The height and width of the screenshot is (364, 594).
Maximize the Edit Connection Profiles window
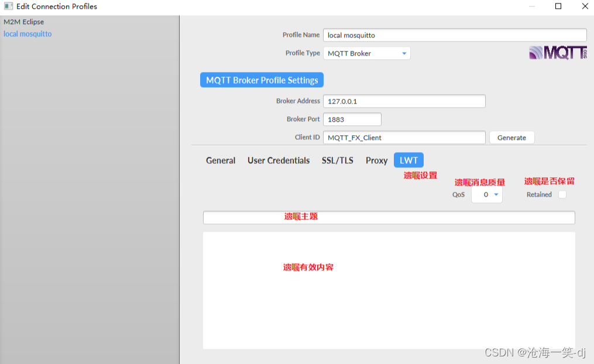(x=558, y=6)
